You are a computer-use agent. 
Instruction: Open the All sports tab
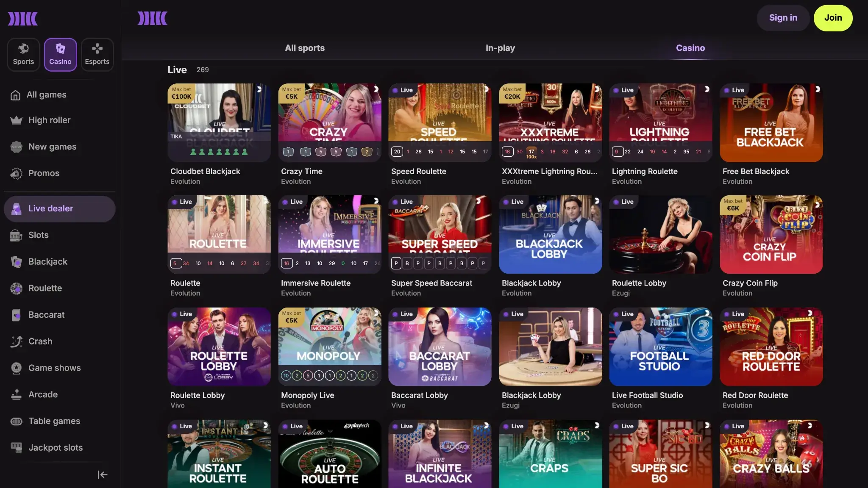pos(305,48)
